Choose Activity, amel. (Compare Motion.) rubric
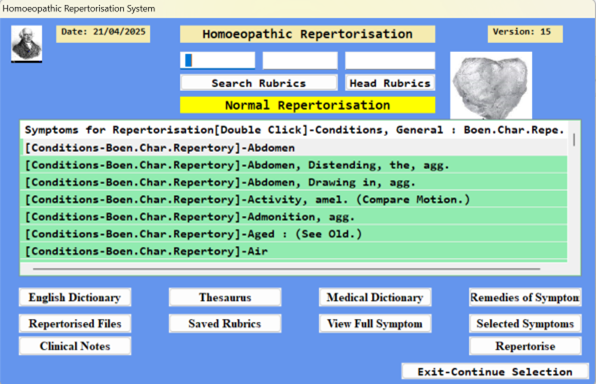 [x=294, y=200]
